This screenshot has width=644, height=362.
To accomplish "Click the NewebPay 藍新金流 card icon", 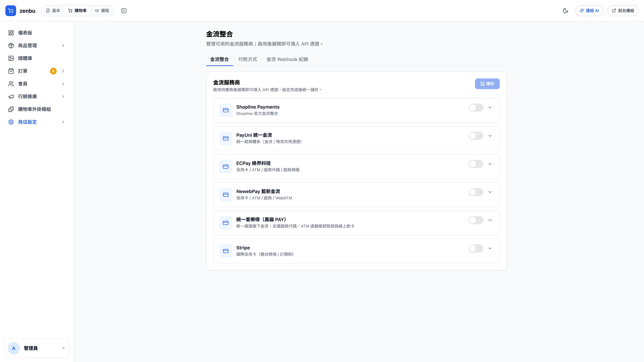I will pos(226,195).
